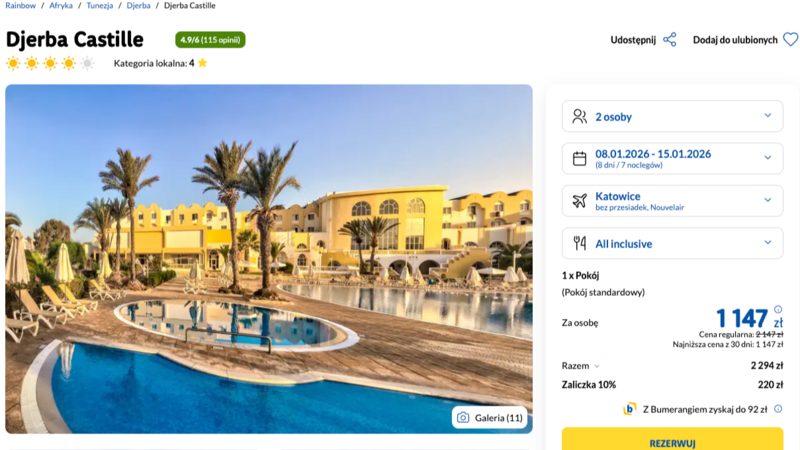Click the price info icon beside 1 147 zł

click(x=778, y=309)
